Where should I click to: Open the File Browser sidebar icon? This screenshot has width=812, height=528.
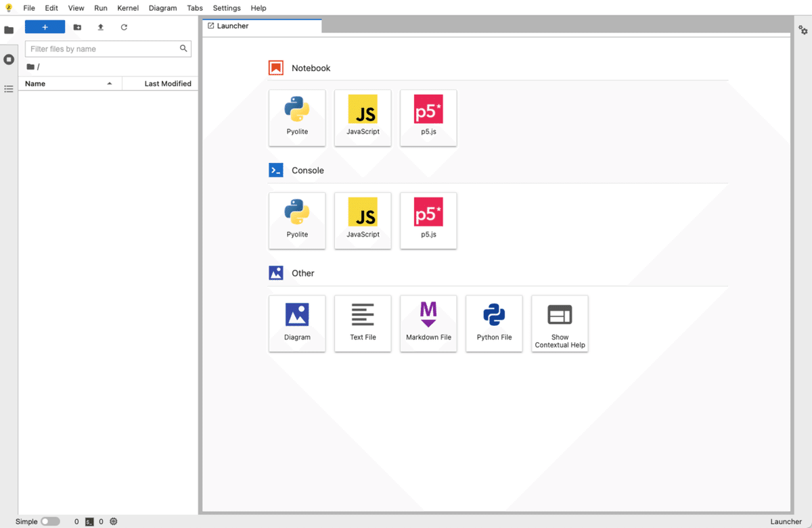point(9,30)
